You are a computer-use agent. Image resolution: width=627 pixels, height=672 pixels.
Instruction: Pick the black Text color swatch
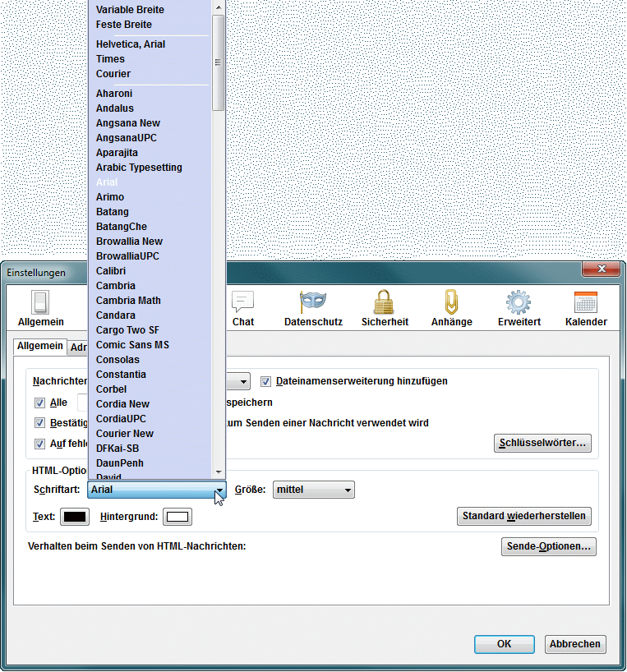pos(75,517)
